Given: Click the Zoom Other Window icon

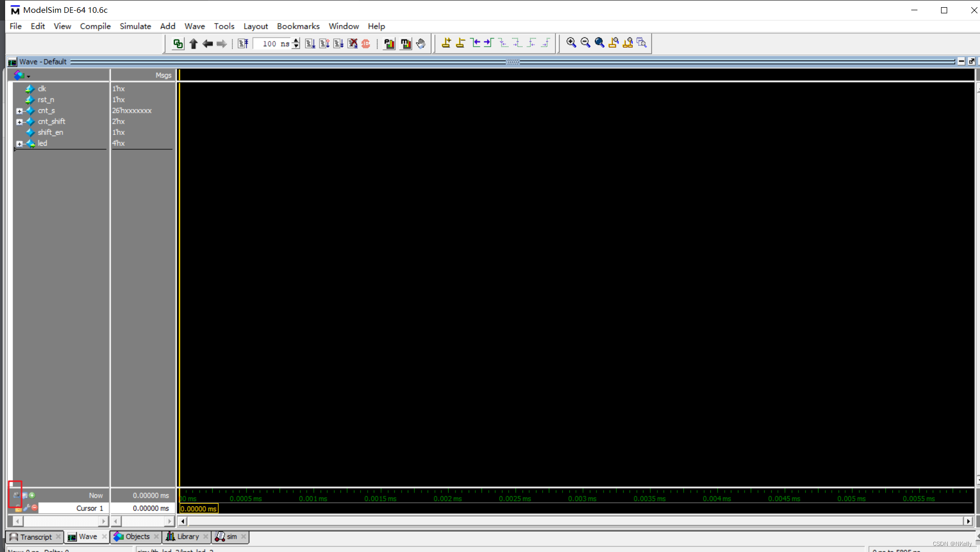Looking at the screenshot, I should 642,43.
